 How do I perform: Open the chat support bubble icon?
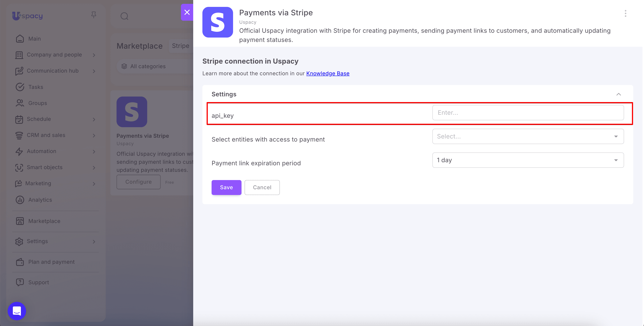pos(17,311)
